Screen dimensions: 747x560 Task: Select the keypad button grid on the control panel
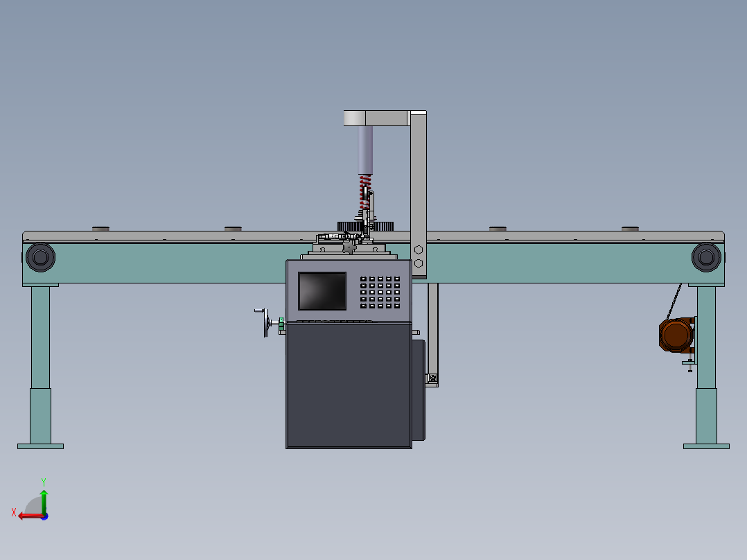tap(380, 292)
